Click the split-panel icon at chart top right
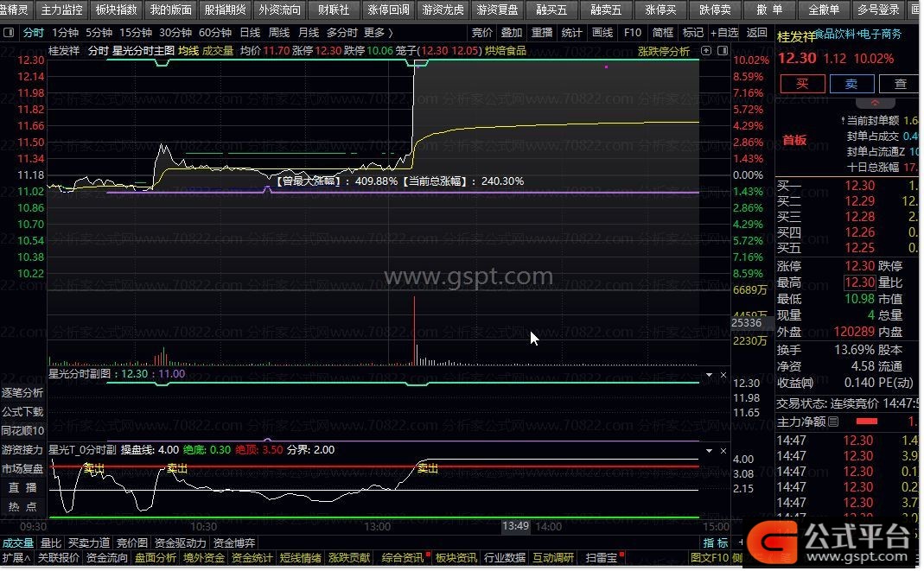Image resolution: width=924 pixels, height=571 pixels. [x=723, y=51]
